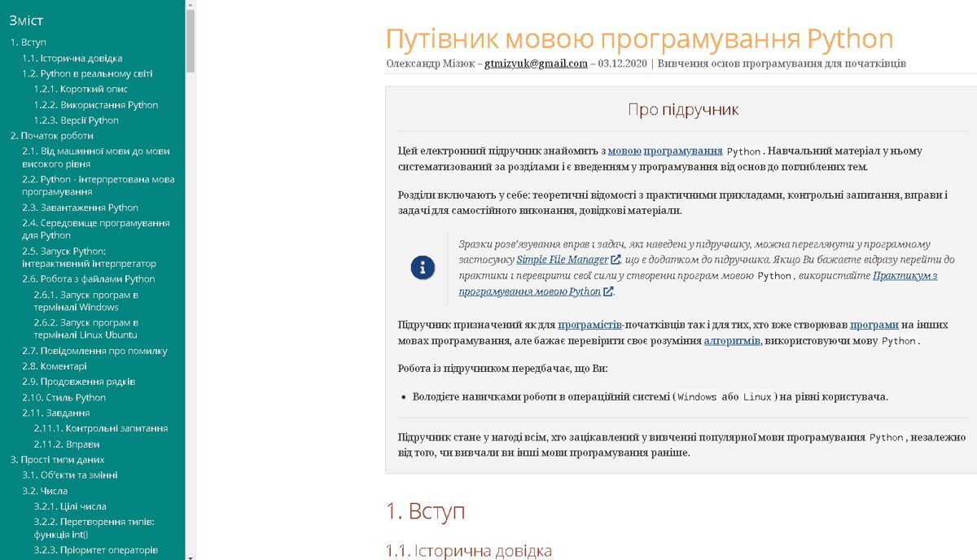Click sidebar scrollbar down arrow

(191, 556)
